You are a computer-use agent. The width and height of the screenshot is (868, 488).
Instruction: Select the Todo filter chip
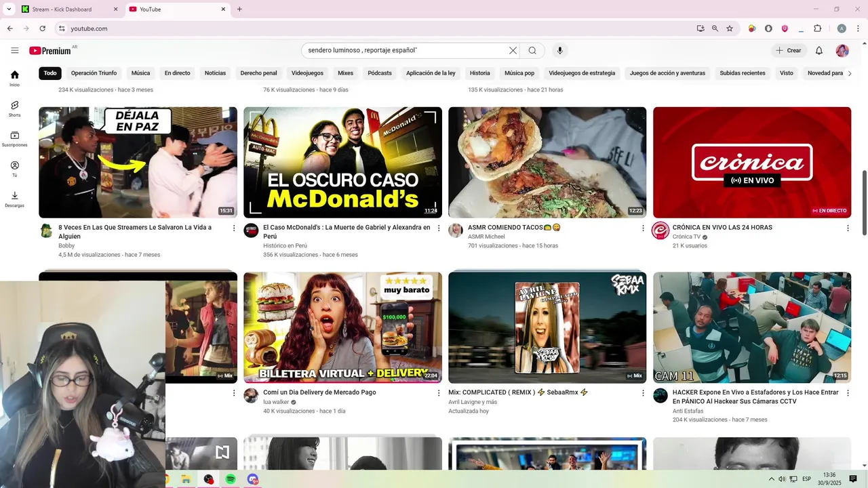(x=50, y=73)
